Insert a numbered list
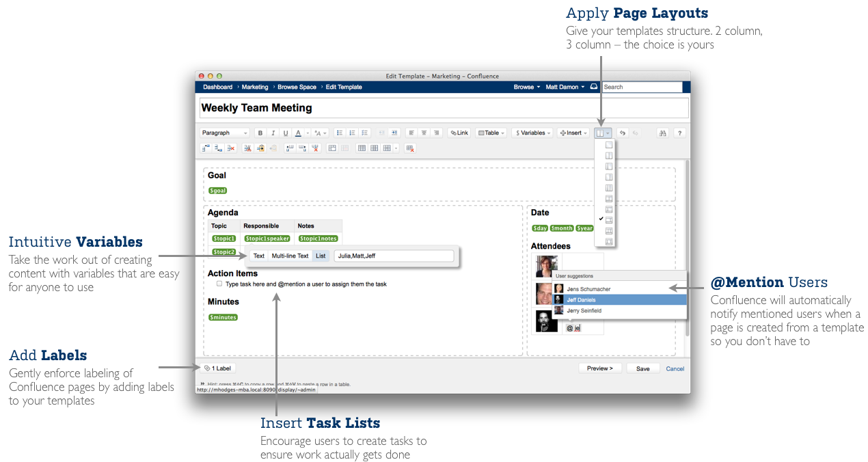Viewport: 868px width, 462px height. tap(352, 133)
